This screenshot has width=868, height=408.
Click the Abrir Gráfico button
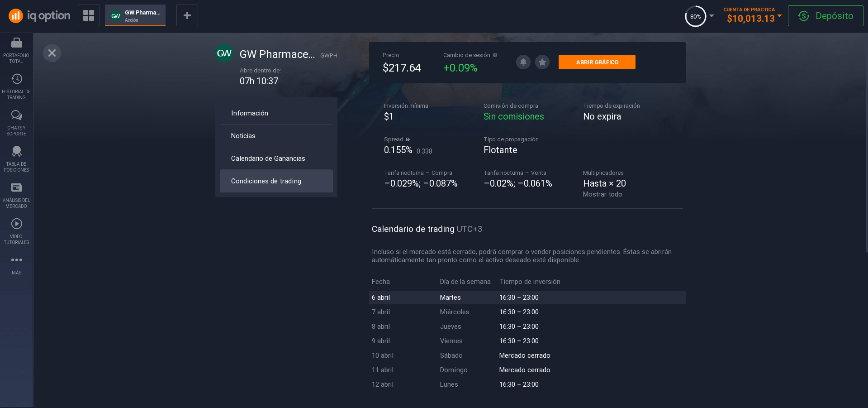(597, 62)
